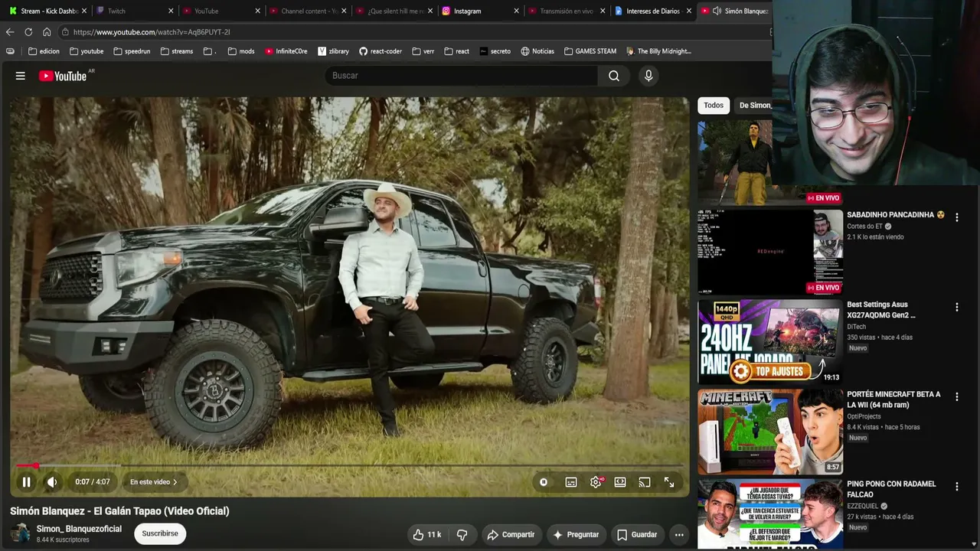Select the 'De Simon' filter chip

pos(754,106)
